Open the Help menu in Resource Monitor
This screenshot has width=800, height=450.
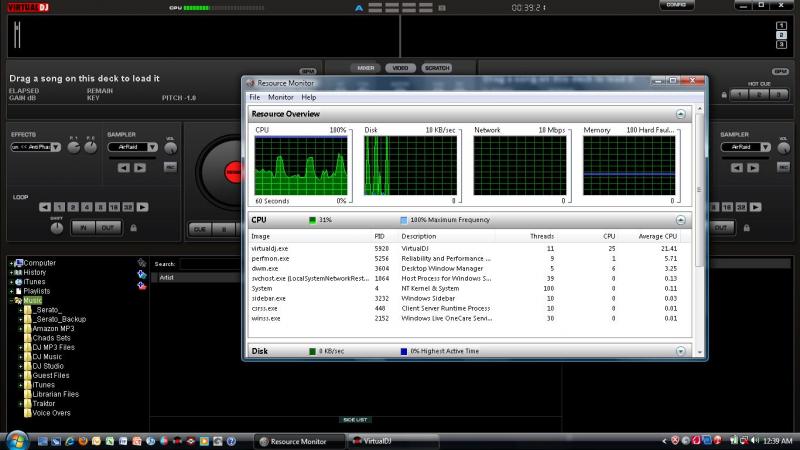[x=309, y=97]
